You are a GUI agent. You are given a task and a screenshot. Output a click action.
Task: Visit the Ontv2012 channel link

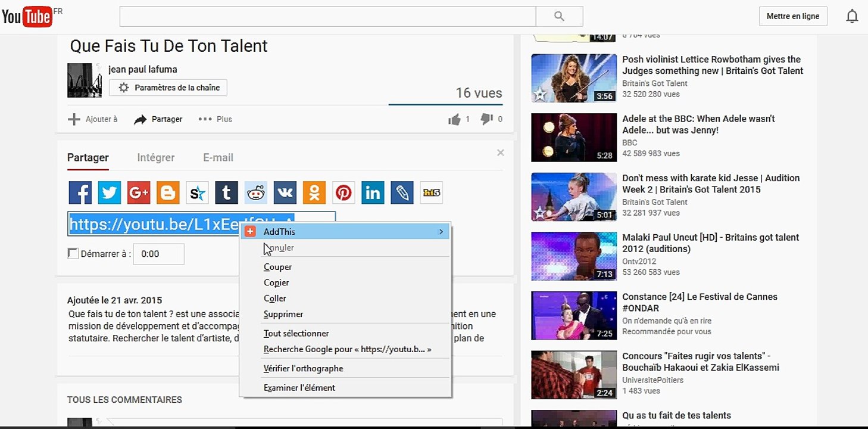click(x=639, y=261)
